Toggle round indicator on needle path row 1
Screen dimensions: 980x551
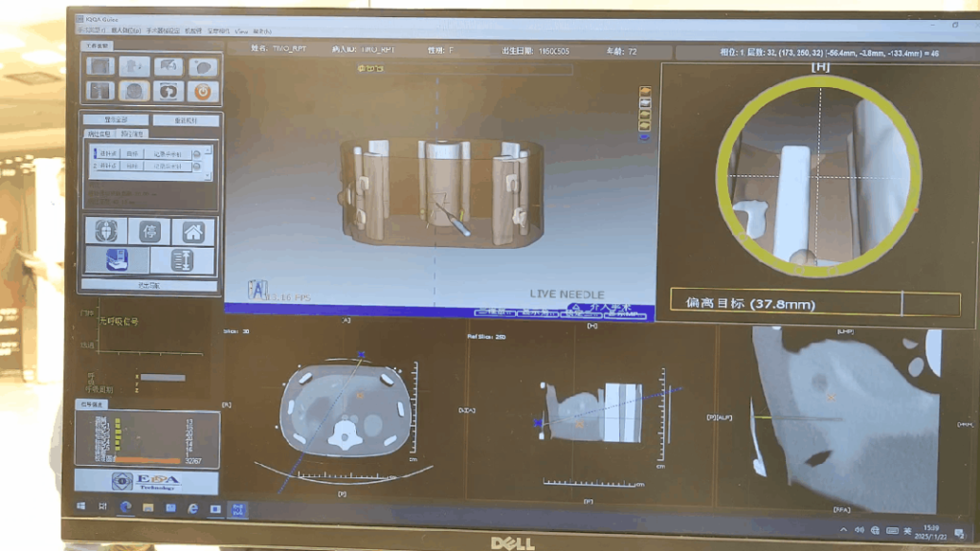(197, 153)
